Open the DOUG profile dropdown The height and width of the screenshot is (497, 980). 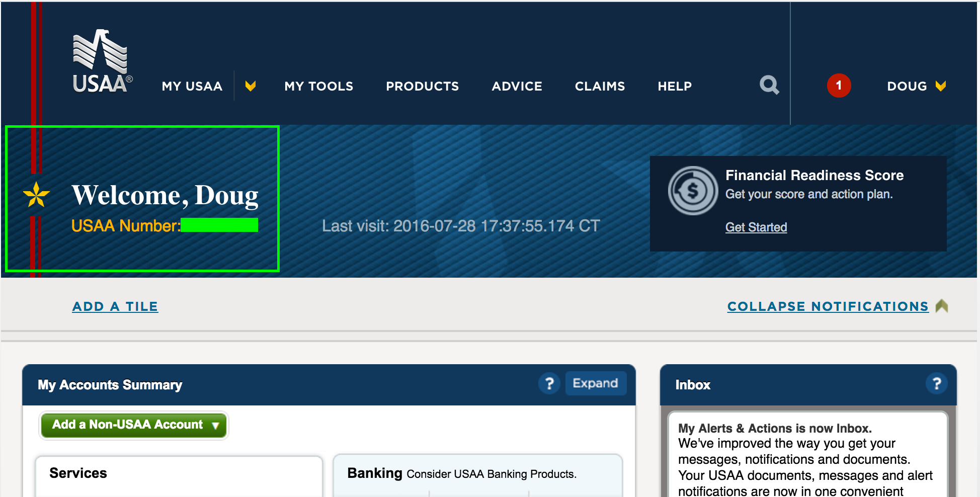[x=916, y=86]
